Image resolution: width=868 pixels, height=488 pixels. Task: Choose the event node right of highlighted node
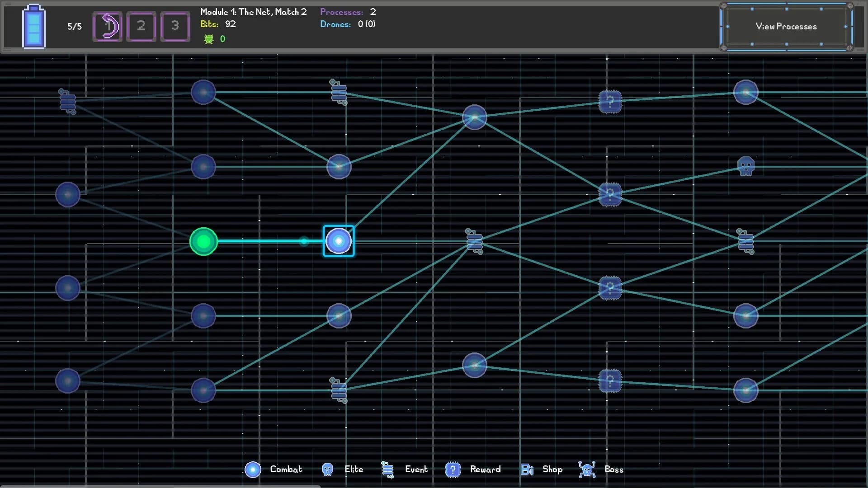[474, 241]
